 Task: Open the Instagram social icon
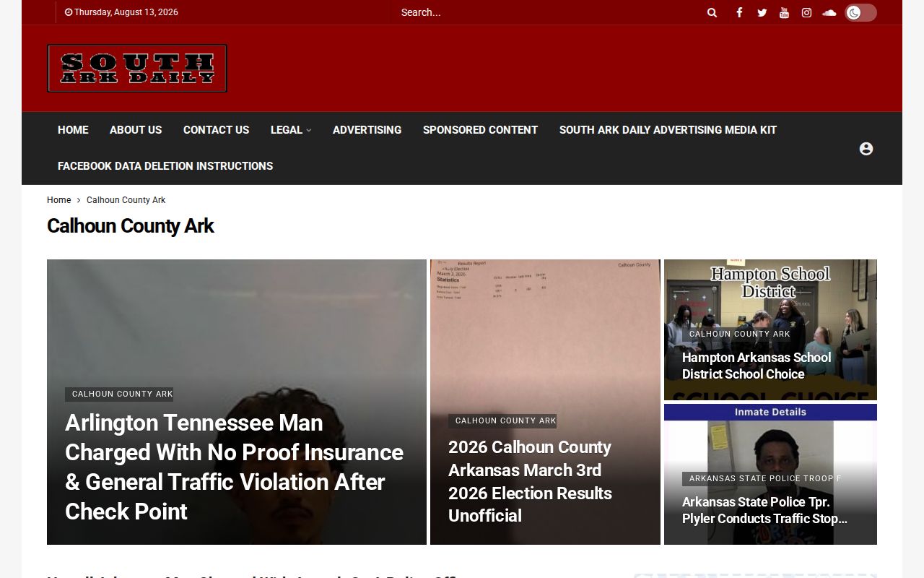(806, 12)
